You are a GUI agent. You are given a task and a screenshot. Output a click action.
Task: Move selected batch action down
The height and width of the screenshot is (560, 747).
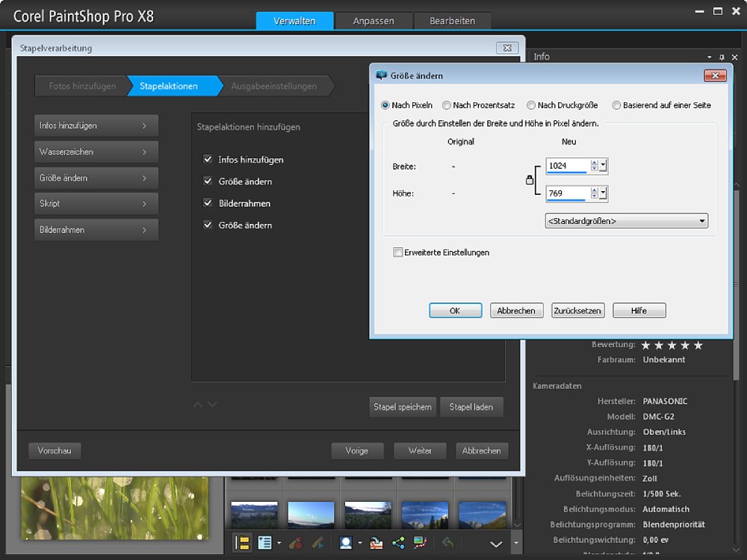(x=212, y=404)
